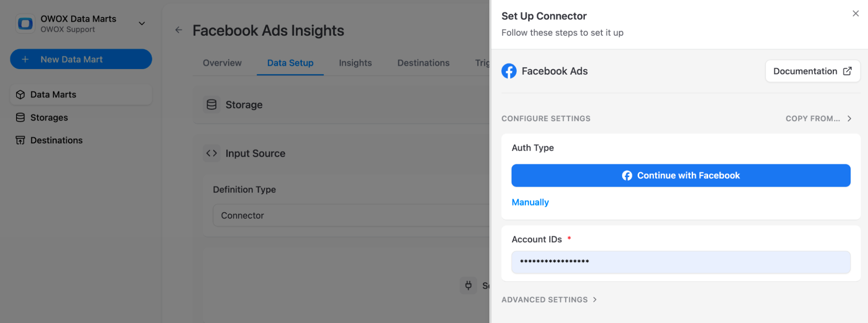Open the Documentation external link

point(812,71)
